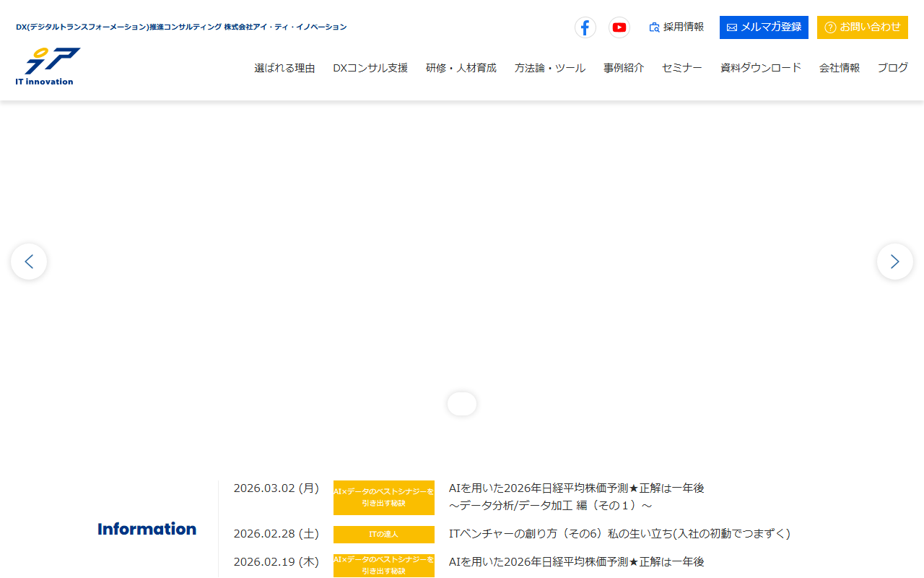The height and width of the screenshot is (578, 924).
Task: Expand the DXコンサル支援 menu
Action: 370,68
